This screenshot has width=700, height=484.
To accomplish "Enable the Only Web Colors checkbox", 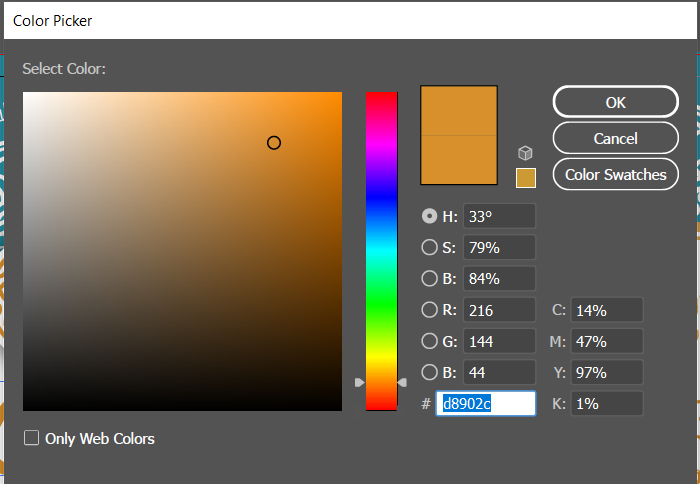I will pos(32,438).
